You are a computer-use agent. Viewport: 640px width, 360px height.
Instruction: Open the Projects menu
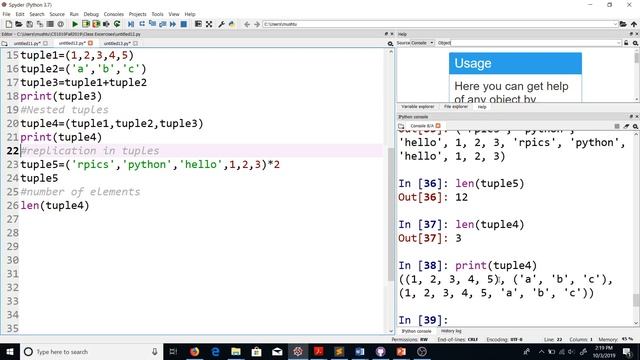pos(138,14)
